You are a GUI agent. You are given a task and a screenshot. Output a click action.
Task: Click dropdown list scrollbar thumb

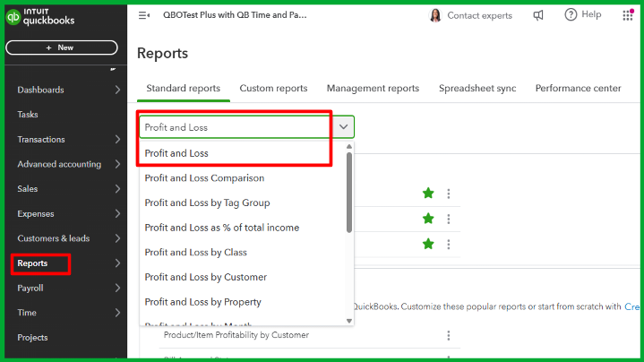point(349,193)
